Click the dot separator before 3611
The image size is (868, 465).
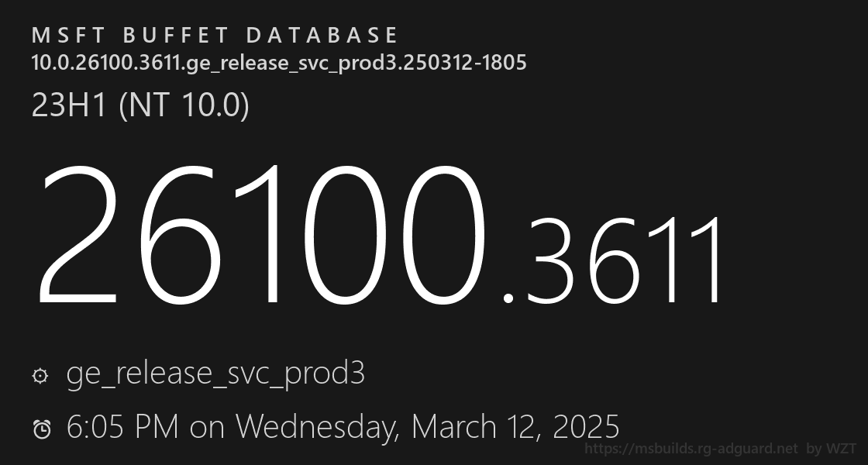click(x=508, y=298)
